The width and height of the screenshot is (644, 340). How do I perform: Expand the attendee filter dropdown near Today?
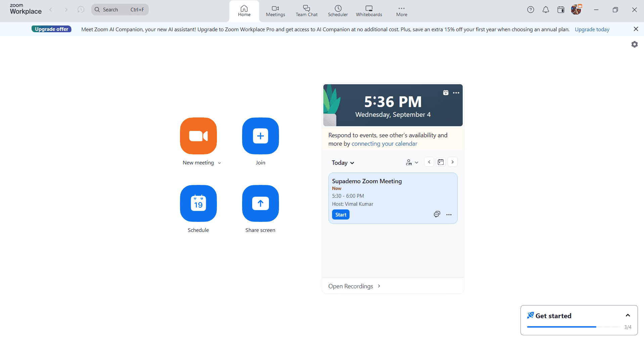coord(412,162)
